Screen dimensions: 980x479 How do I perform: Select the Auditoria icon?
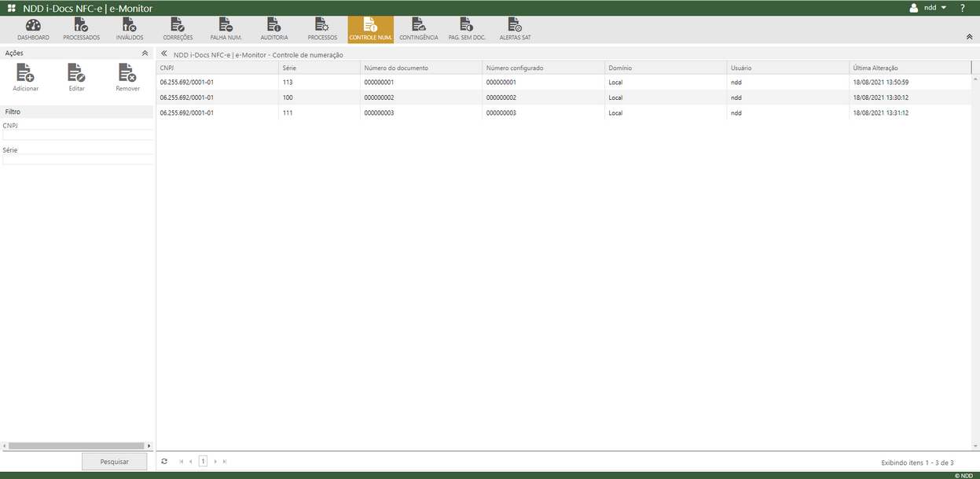[274, 28]
